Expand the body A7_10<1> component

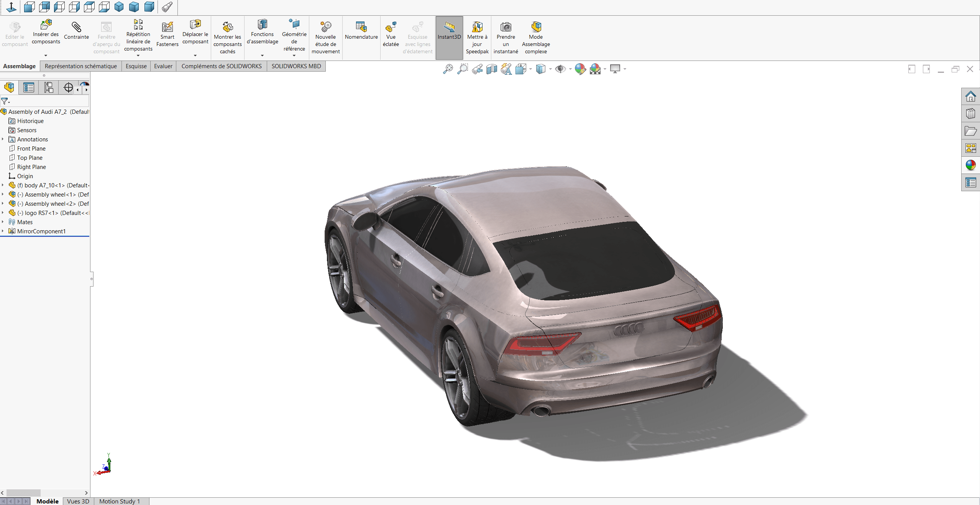click(x=3, y=185)
